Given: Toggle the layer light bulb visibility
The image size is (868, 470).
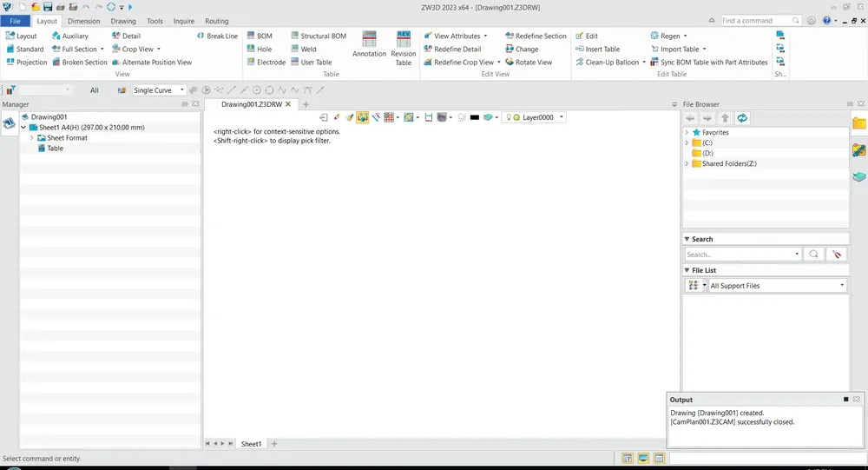Looking at the screenshot, I should [x=509, y=117].
